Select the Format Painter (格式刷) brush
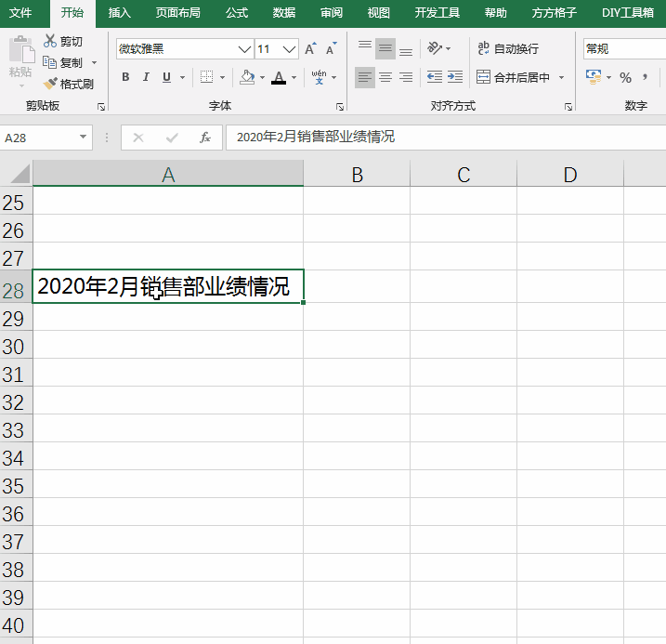Image resolution: width=666 pixels, height=644 pixels. click(x=50, y=84)
